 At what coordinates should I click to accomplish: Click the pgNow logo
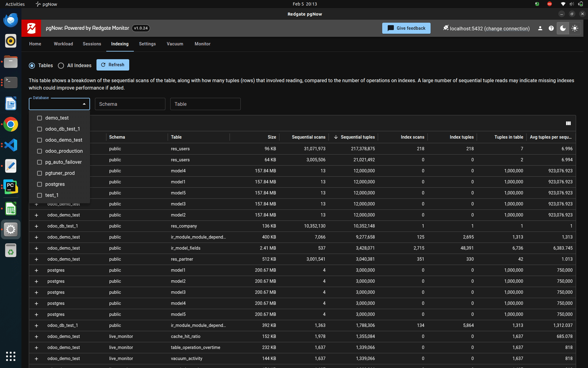tap(31, 28)
